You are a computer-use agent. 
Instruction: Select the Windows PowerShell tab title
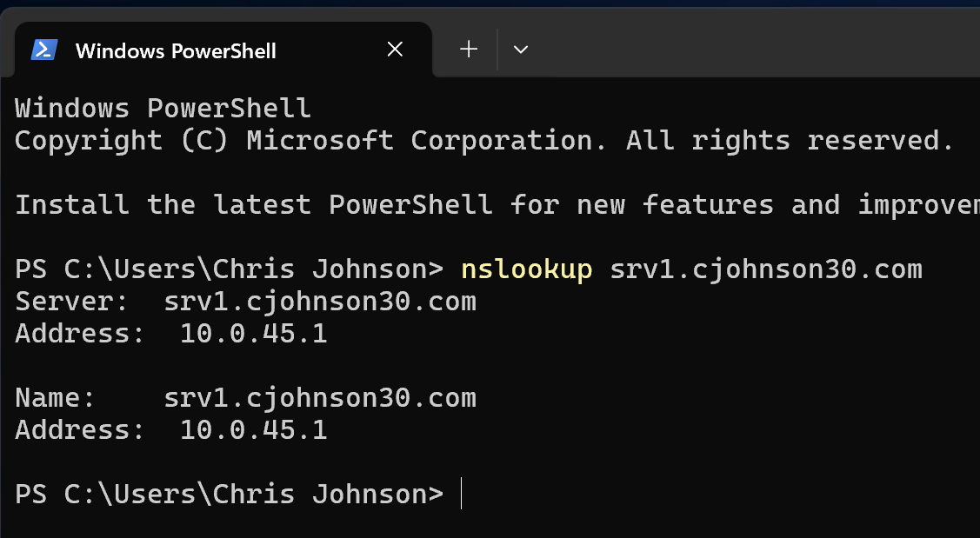click(174, 50)
